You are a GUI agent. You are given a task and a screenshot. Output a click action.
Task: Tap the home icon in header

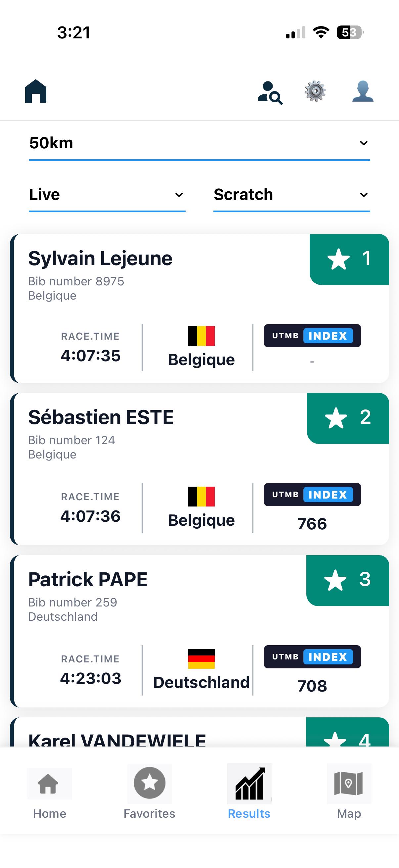[x=36, y=91]
